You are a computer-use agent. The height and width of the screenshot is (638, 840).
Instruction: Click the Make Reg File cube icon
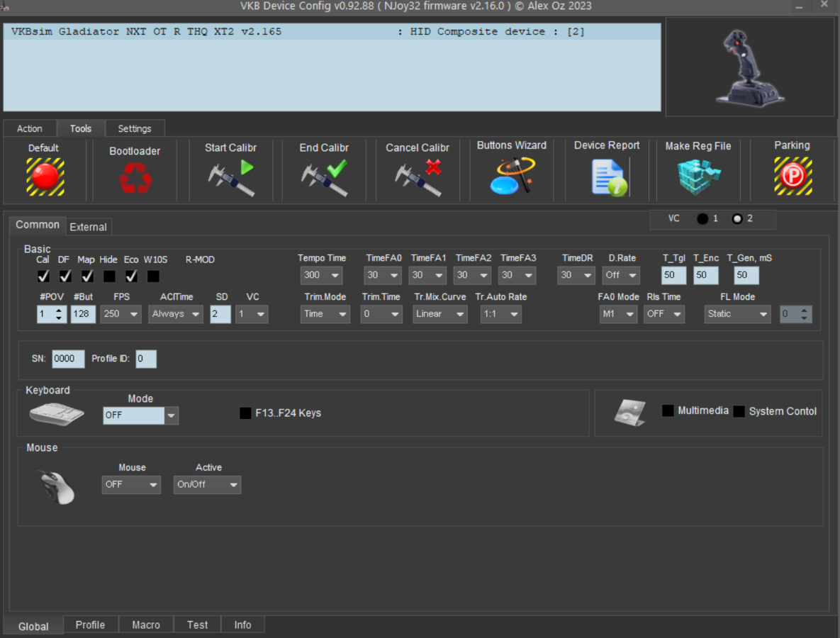click(698, 177)
